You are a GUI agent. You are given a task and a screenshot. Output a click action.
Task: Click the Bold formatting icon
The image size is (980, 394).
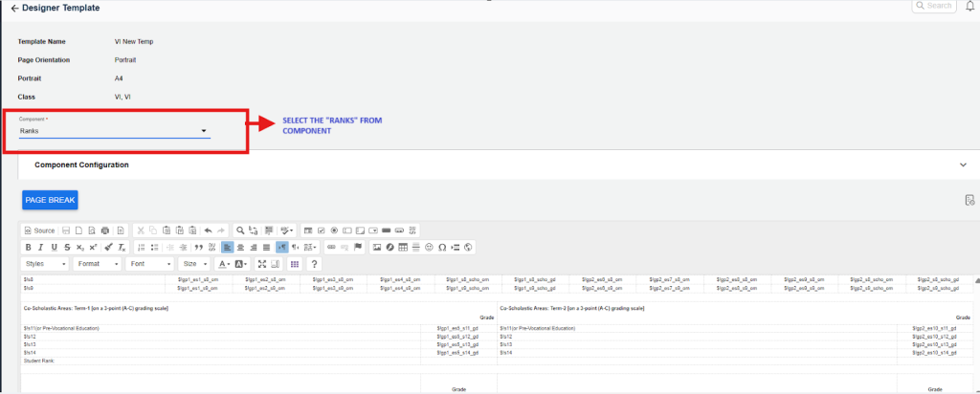click(28, 247)
